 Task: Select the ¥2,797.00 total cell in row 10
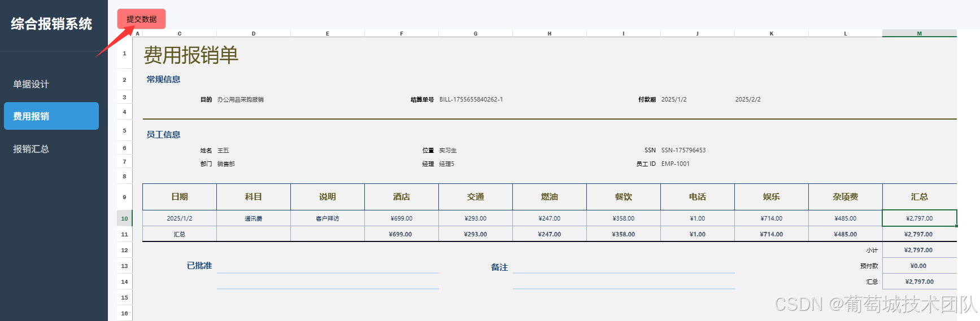click(x=920, y=218)
